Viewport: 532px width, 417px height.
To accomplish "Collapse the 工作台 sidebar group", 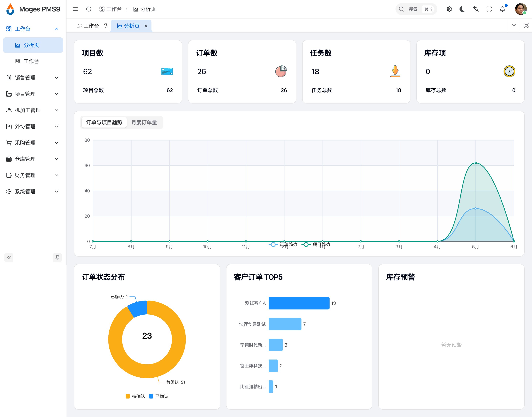I will click(x=33, y=29).
